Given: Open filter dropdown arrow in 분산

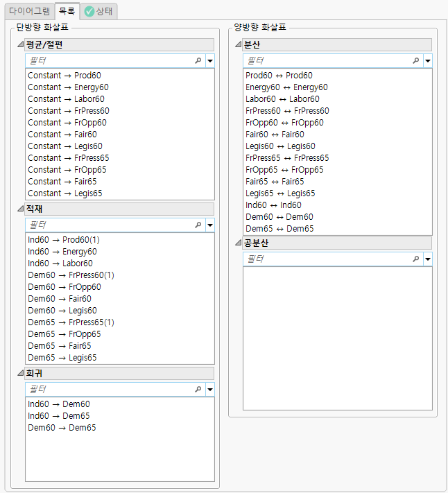Looking at the screenshot, I should pos(428,61).
